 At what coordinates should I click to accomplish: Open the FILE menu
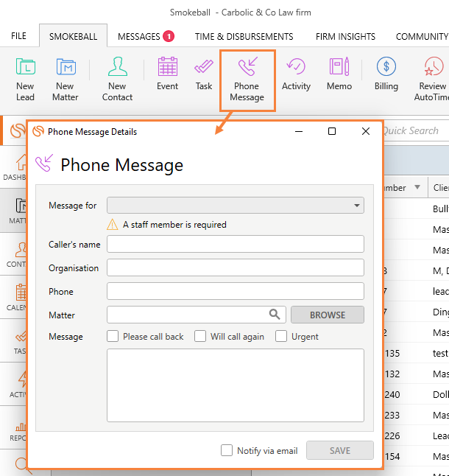[19, 36]
